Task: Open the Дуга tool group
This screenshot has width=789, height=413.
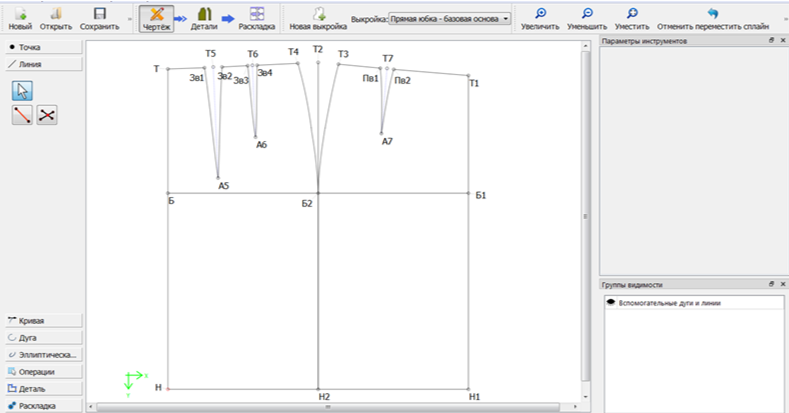Action: [44, 338]
